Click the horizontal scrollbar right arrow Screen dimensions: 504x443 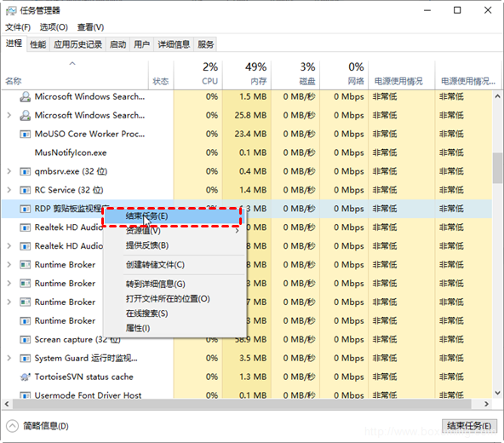pos(487,404)
